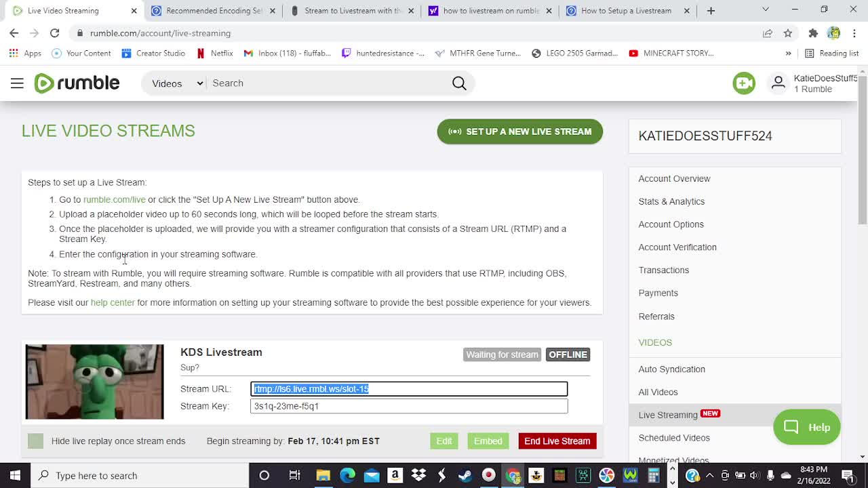This screenshot has height=488, width=868.
Task: Open Transactions sidebar item
Action: click(x=663, y=270)
